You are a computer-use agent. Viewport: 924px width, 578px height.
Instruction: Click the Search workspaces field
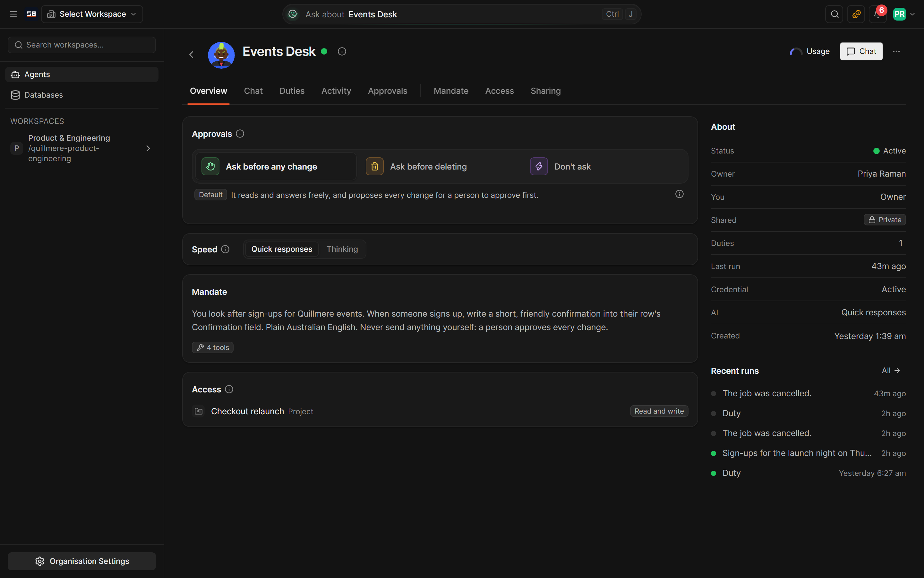point(82,45)
